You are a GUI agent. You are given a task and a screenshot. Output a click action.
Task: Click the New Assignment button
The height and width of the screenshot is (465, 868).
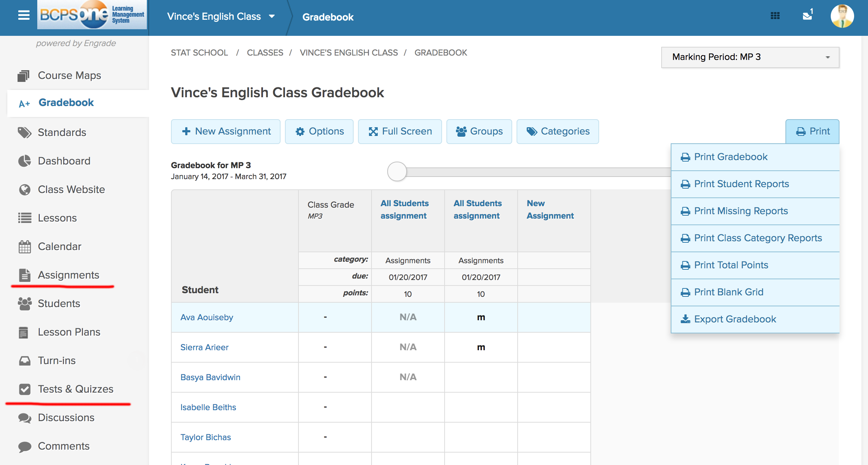[226, 131]
